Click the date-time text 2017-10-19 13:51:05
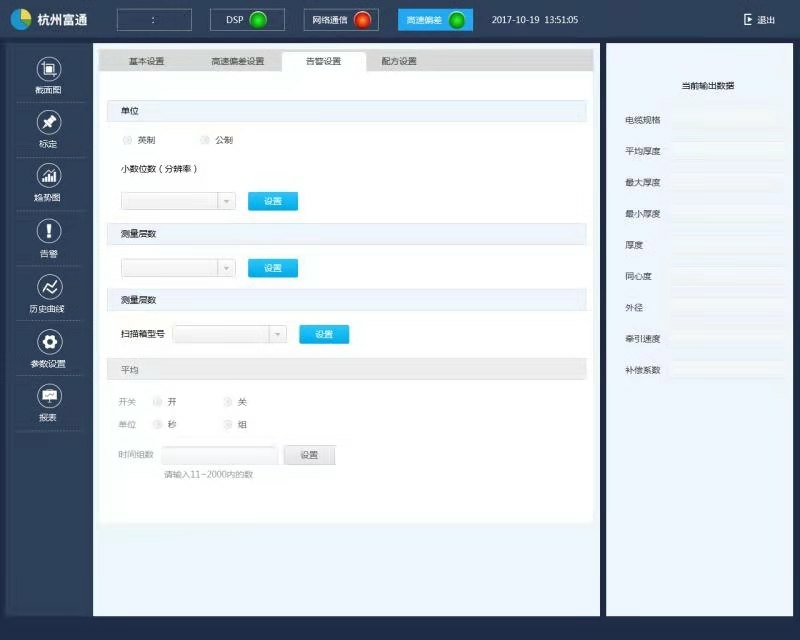This screenshot has height=640, width=800. coord(535,20)
